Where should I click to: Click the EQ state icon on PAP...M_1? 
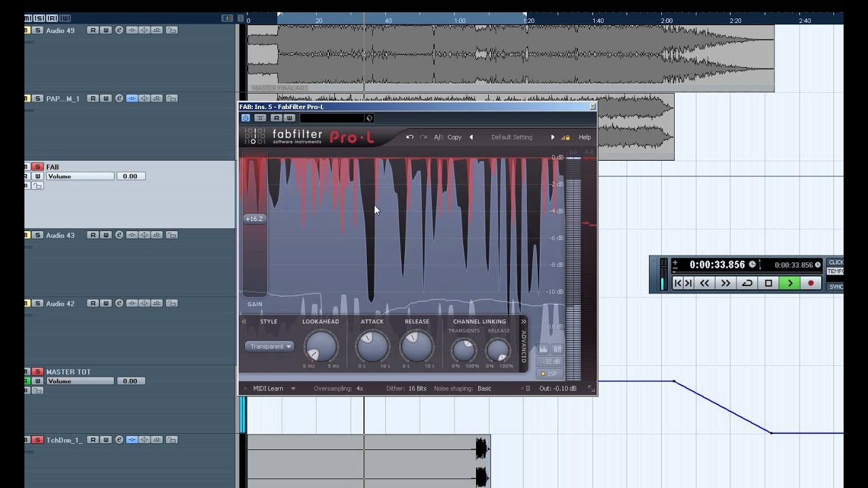[x=144, y=98]
